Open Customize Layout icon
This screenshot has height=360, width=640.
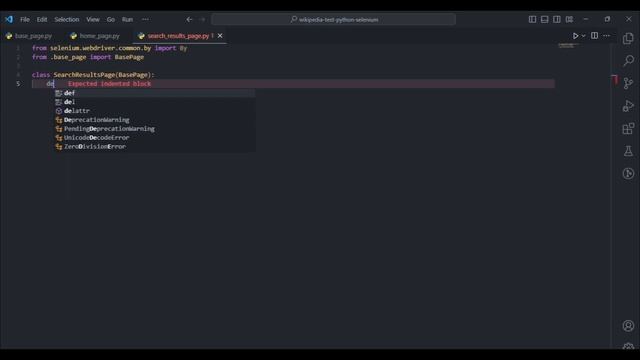569,19
